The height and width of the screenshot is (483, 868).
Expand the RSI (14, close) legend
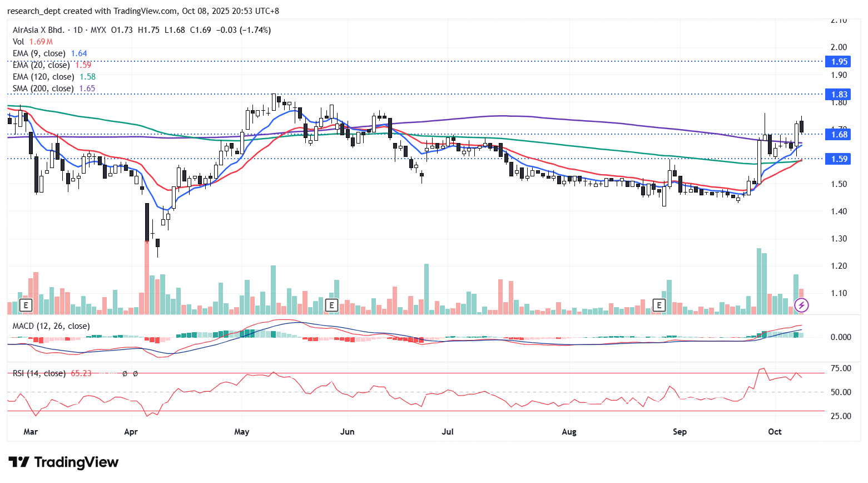(39, 373)
